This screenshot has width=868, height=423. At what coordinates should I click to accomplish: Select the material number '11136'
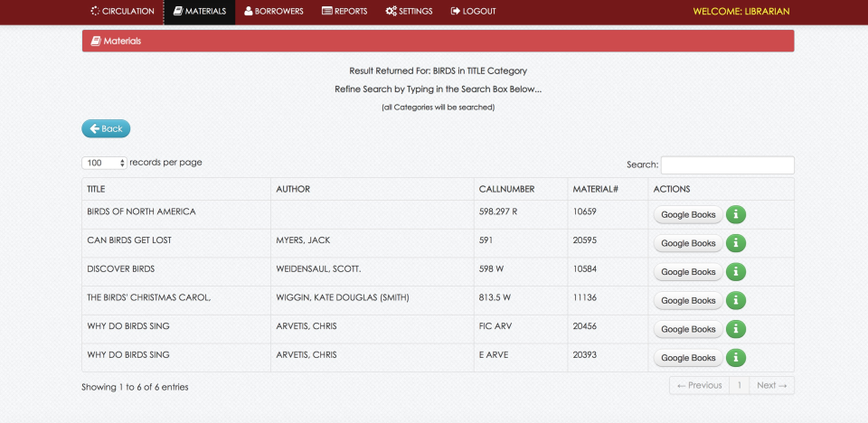pyautogui.click(x=585, y=298)
